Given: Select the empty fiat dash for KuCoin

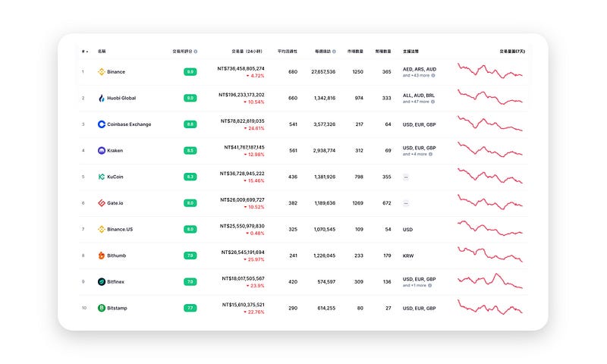Looking at the screenshot, I should point(406,177).
